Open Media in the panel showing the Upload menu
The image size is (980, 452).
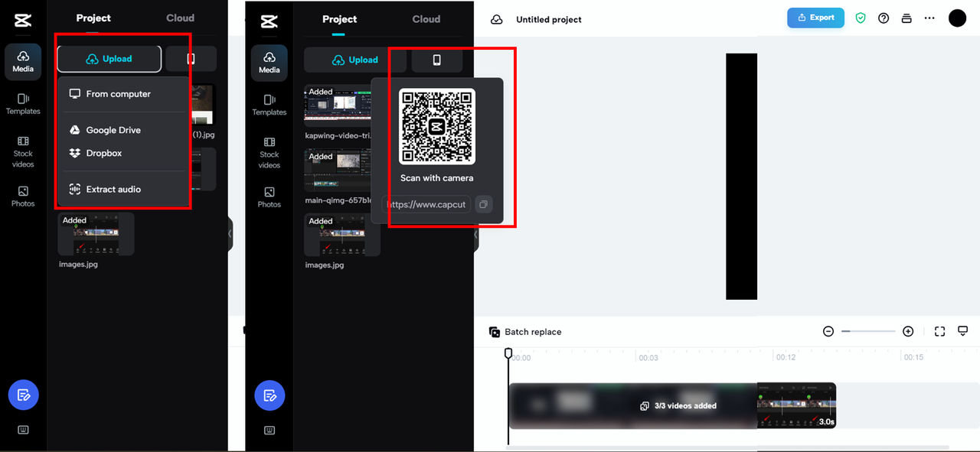(x=23, y=62)
